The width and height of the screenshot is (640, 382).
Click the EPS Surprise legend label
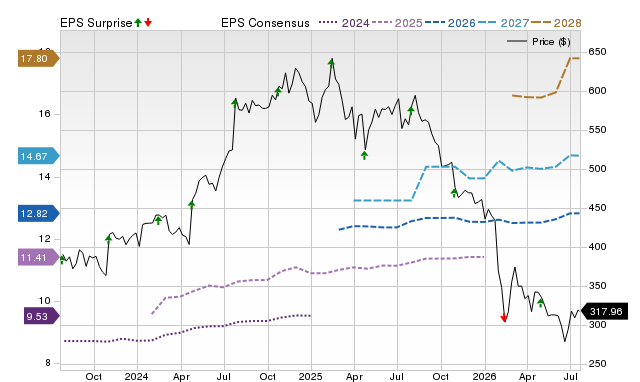click(96, 23)
